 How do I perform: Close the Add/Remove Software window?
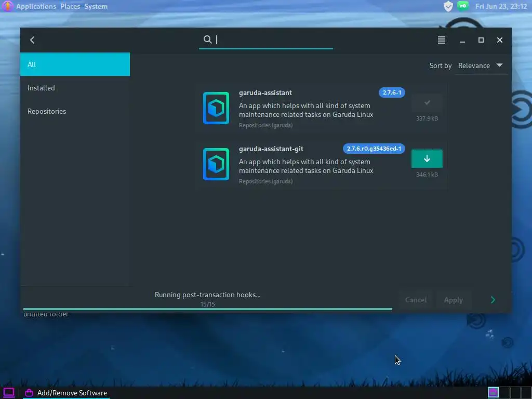pos(500,40)
